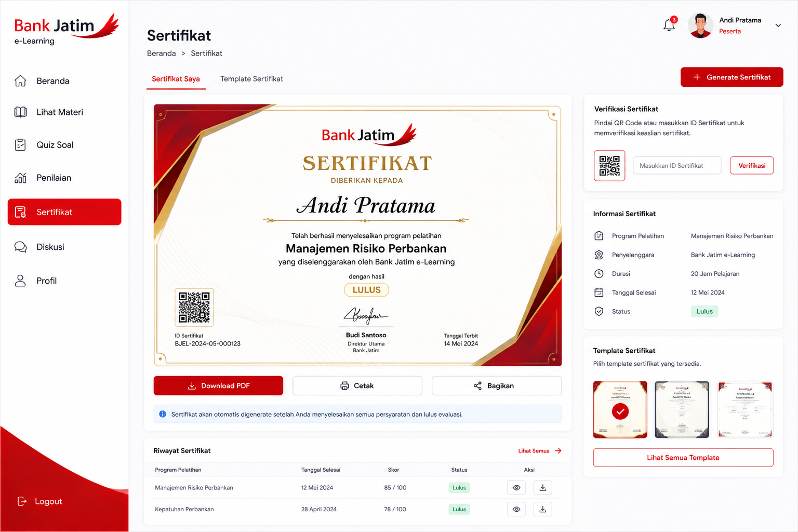
Task: Click the Cetak print button
Action: 357,385
